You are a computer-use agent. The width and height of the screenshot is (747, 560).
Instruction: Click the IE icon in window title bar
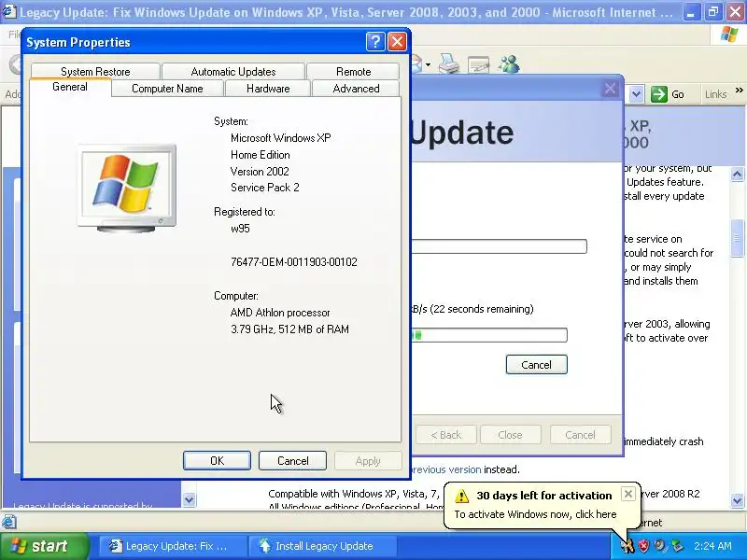point(9,11)
